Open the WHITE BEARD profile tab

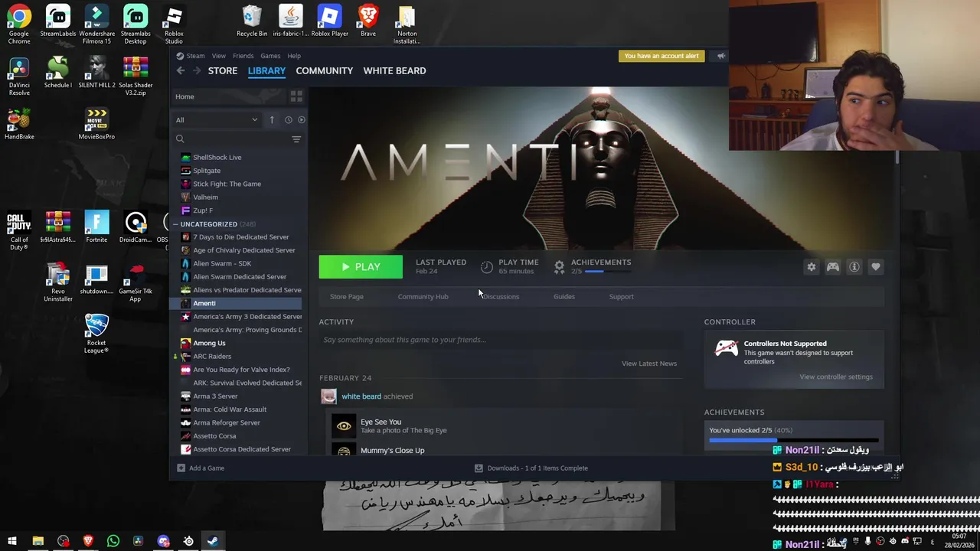(x=394, y=70)
